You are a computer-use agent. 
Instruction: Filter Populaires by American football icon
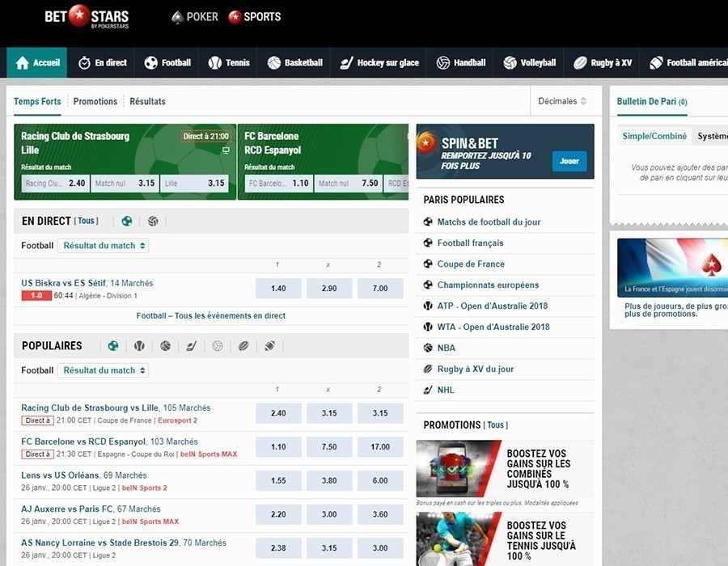coord(269,346)
